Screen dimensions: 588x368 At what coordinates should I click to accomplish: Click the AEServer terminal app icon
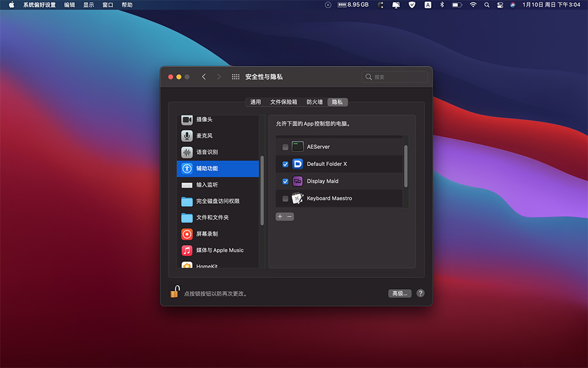(298, 147)
